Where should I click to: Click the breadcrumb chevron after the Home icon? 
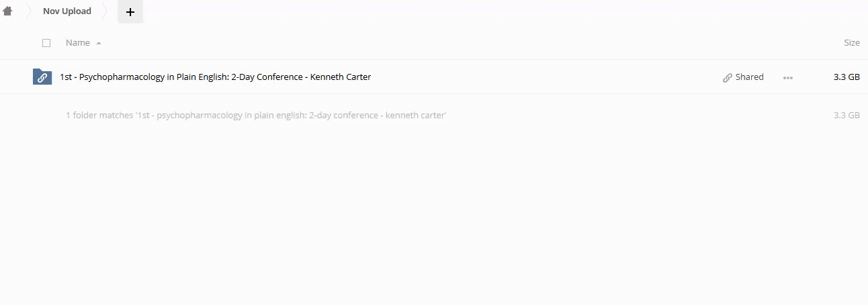[x=29, y=11]
